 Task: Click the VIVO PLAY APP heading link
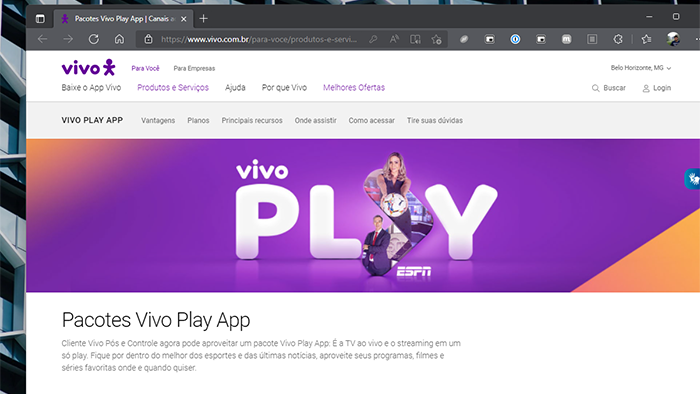click(x=92, y=120)
